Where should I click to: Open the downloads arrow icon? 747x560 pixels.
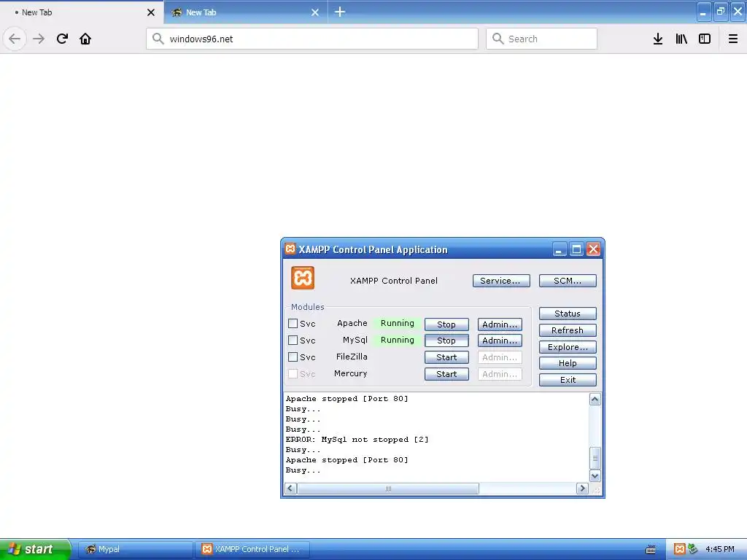(657, 39)
